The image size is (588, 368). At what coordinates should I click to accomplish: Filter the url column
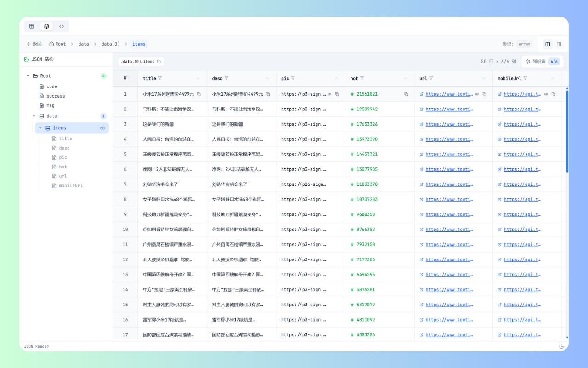pyautogui.click(x=431, y=79)
